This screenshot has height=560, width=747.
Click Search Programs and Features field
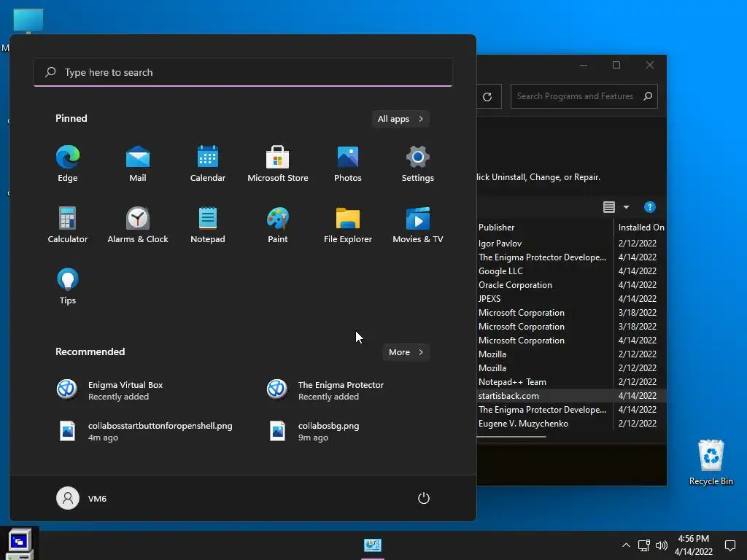[584, 96]
